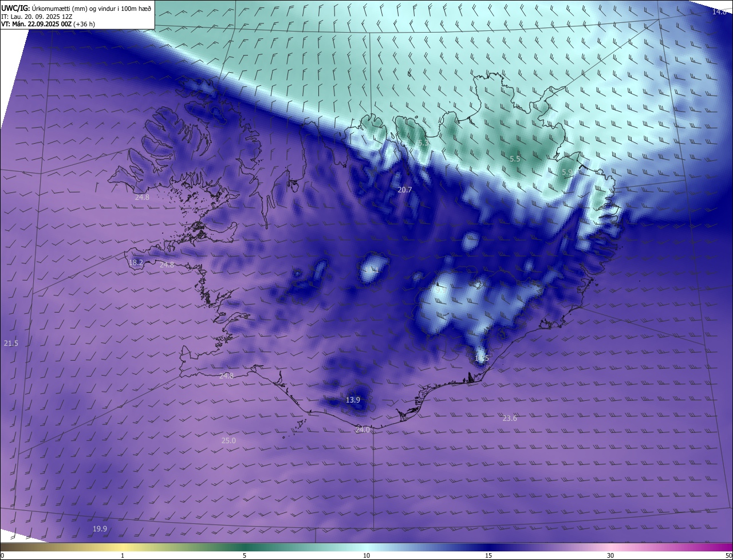The width and height of the screenshot is (733, 560).
Task: Click the colorbar tick label 30
Action: [610, 555]
